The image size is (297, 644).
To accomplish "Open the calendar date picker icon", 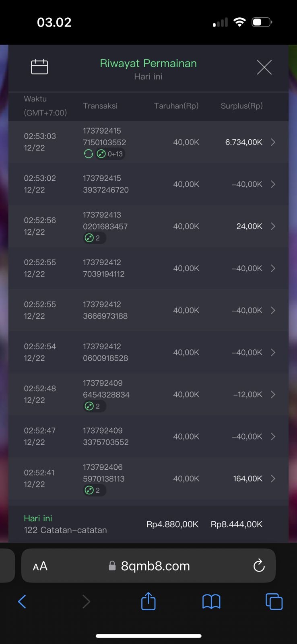I will pyautogui.click(x=39, y=67).
